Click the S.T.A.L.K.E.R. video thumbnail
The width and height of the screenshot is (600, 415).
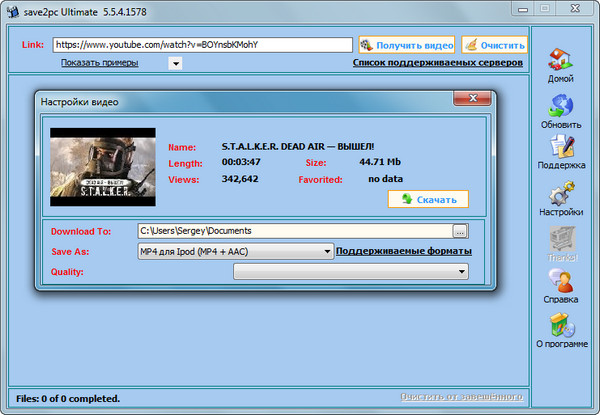pyautogui.click(x=102, y=160)
